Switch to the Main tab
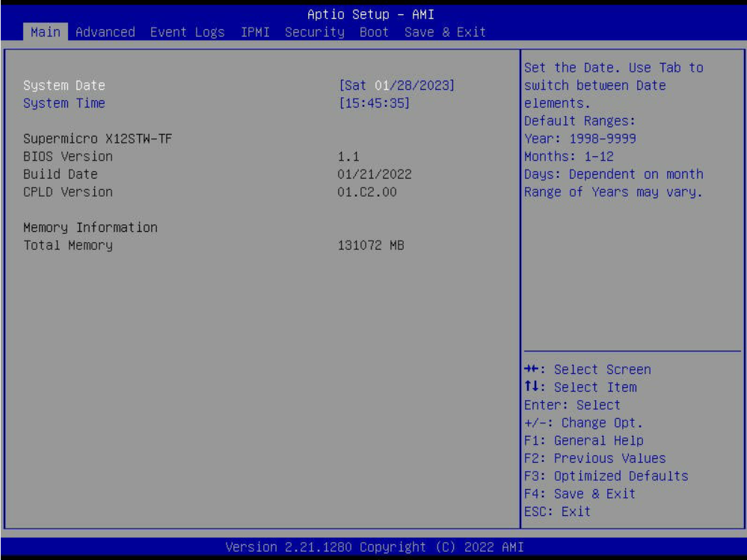Viewport: 747px width, 560px height. (46, 32)
